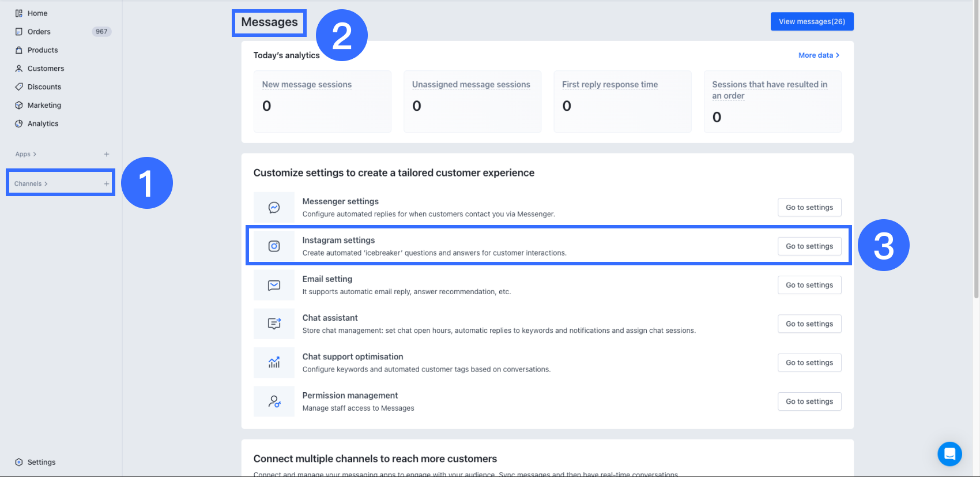Expand the Apps section chevron
This screenshot has height=477, width=980.
click(x=35, y=154)
